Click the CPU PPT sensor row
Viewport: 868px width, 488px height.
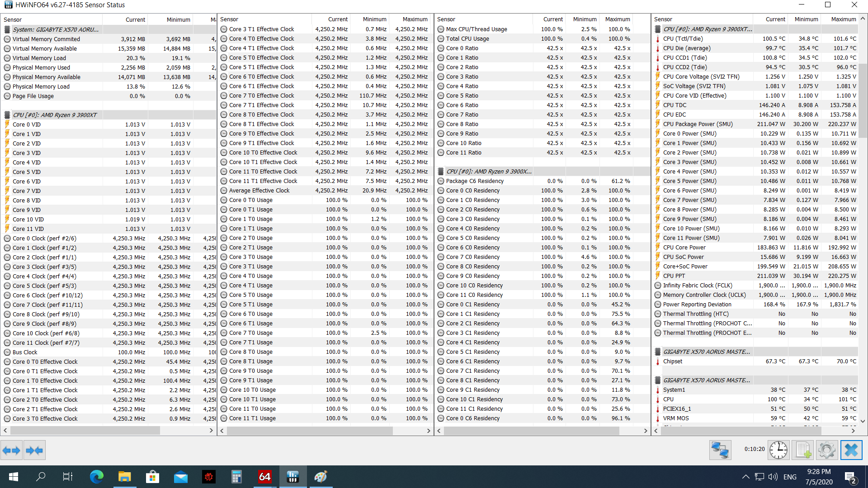[x=755, y=276]
